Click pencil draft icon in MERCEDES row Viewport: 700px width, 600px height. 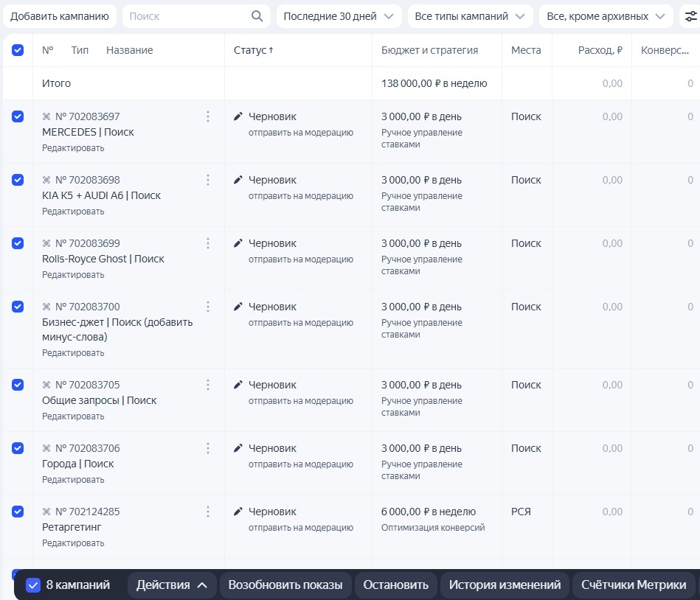pos(238,116)
